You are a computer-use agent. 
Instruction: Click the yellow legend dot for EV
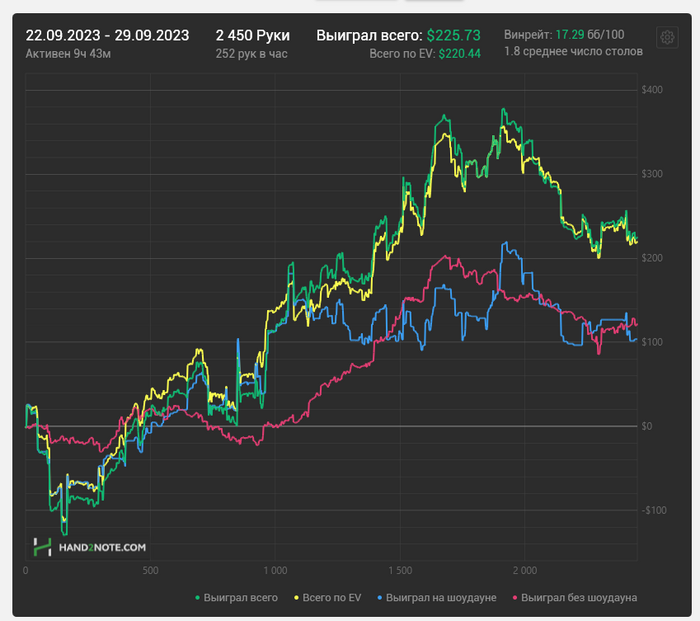click(296, 597)
